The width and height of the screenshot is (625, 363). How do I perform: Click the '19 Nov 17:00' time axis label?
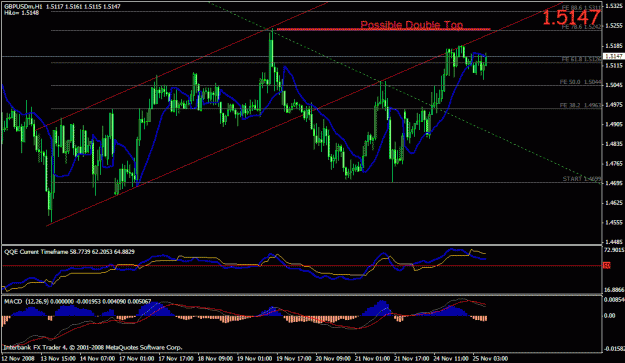(294, 358)
